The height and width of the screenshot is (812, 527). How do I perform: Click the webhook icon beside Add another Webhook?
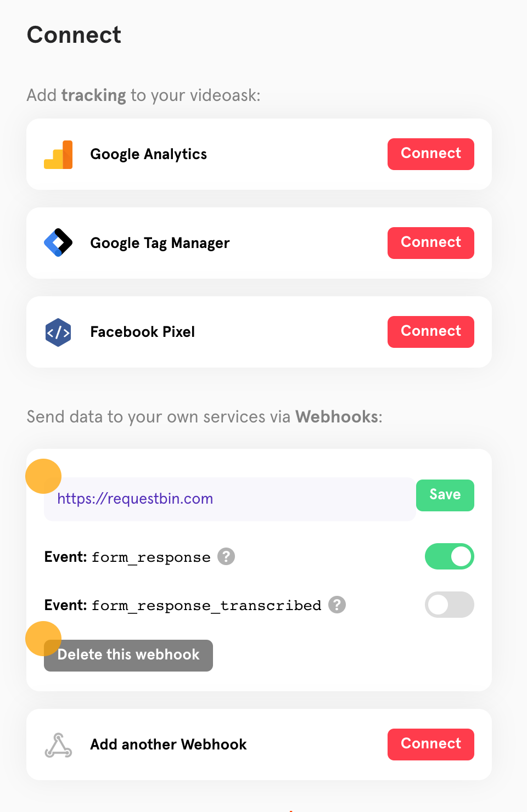(x=58, y=745)
